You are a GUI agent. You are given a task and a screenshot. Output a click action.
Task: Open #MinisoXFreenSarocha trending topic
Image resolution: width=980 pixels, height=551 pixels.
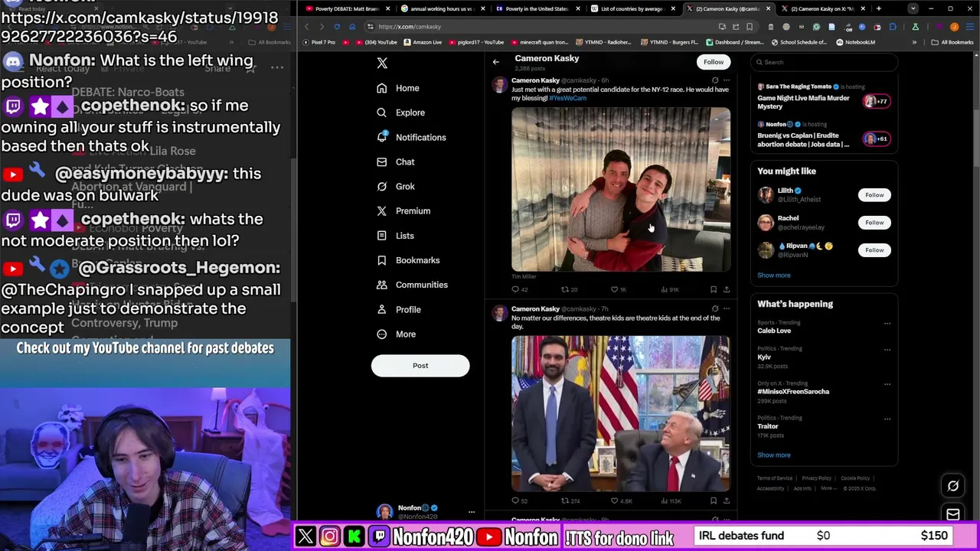(x=793, y=391)
